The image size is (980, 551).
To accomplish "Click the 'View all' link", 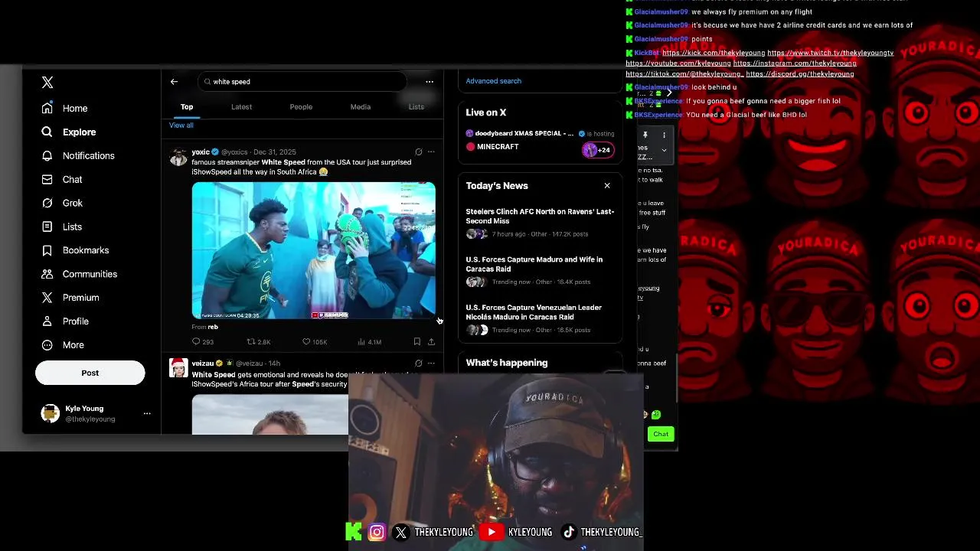I will 181,125.
